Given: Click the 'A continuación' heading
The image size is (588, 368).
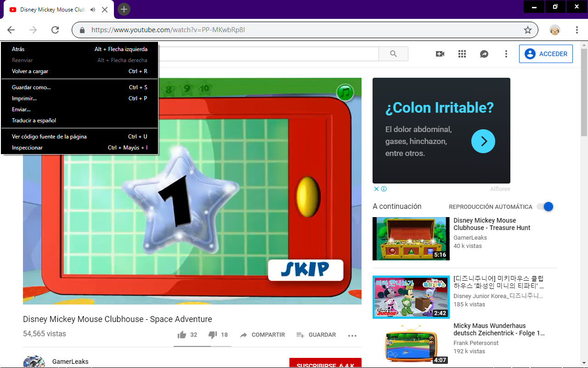Looking at the screenshot, I should click(397, 207).
